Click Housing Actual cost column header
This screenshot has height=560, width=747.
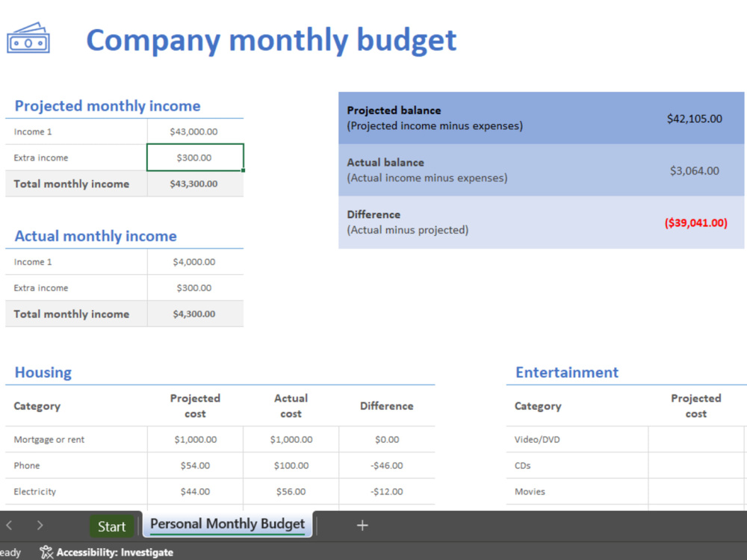(x=291, y=405)
